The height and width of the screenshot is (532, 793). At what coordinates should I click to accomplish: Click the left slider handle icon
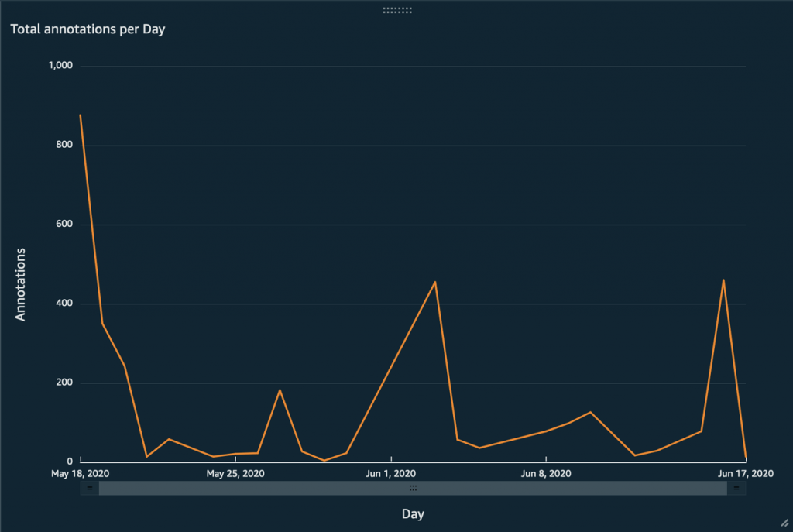pos(90,487)
